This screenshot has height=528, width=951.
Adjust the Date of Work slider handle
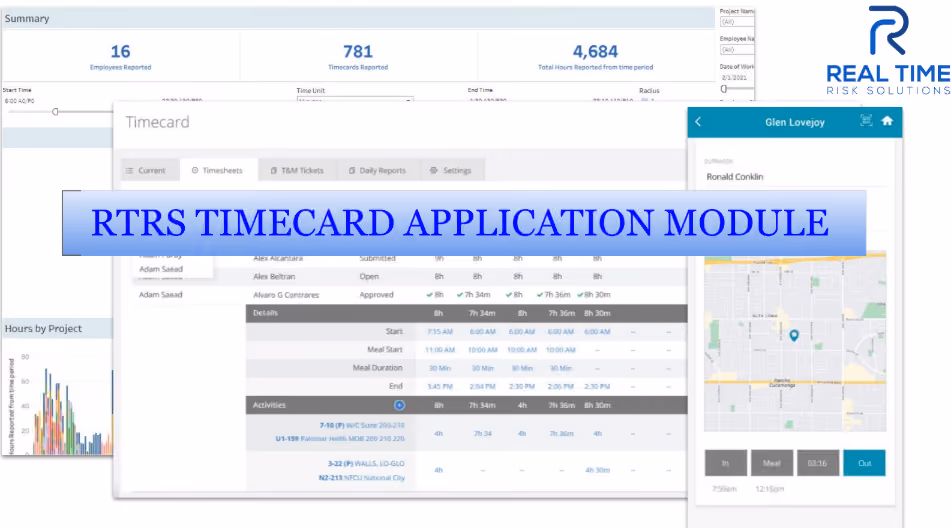pos(724,89)
